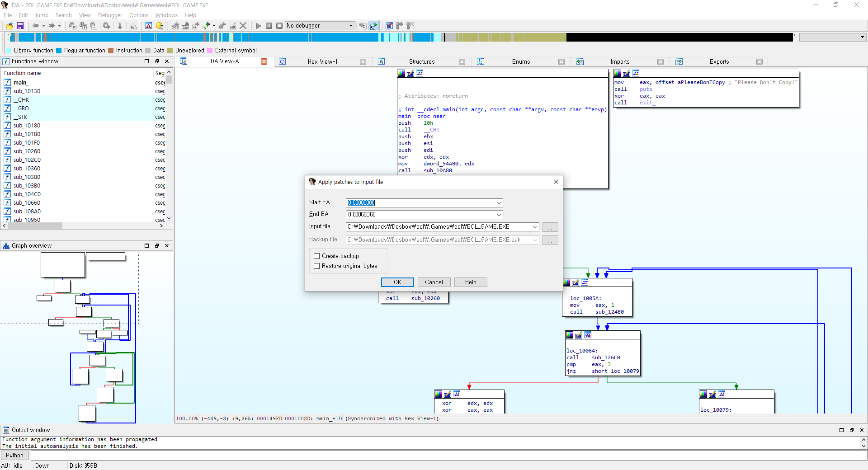Screen dimensions: 868x470
Task: Expand the forward navigation history arrow
Action: coord(59,26)
